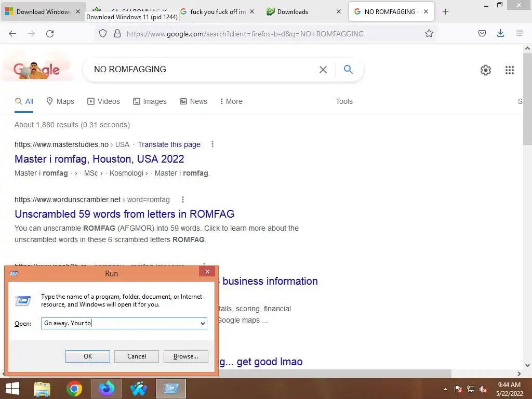Select the All search filter
Image resolution: width=532 pixels, height=399 pixels.
point(24,101)
